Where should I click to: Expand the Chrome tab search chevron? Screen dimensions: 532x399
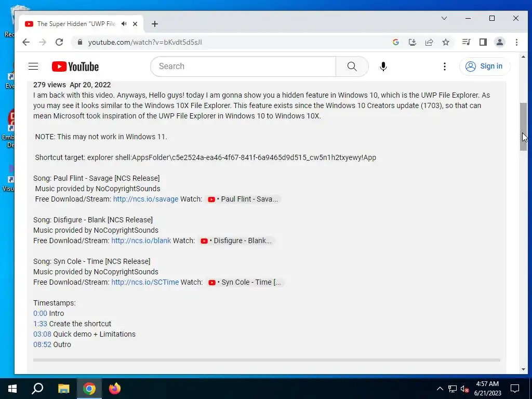tap(444, 18)
